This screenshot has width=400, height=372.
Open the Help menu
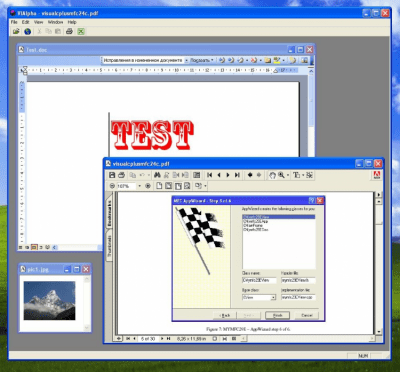(x=72, y=22)
